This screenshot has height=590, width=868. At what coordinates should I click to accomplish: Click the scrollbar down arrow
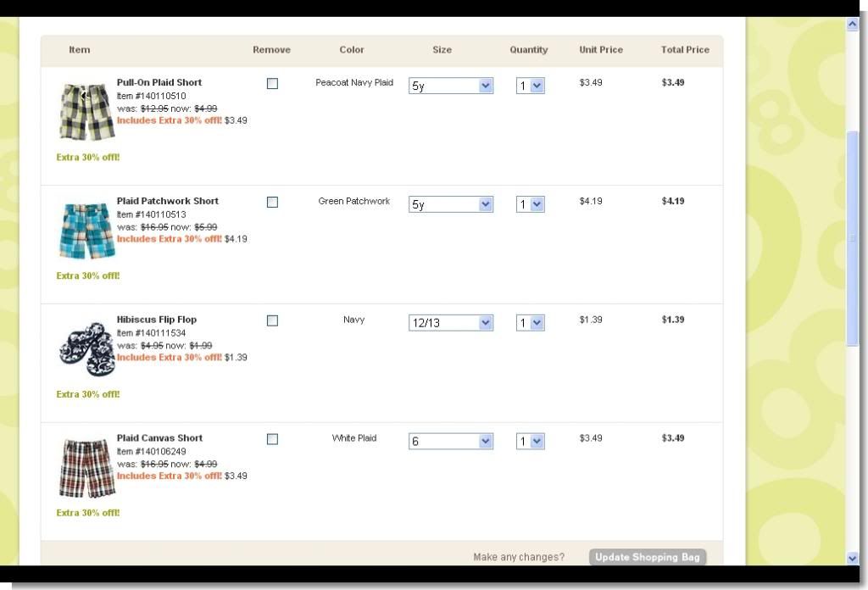point(853,557)
